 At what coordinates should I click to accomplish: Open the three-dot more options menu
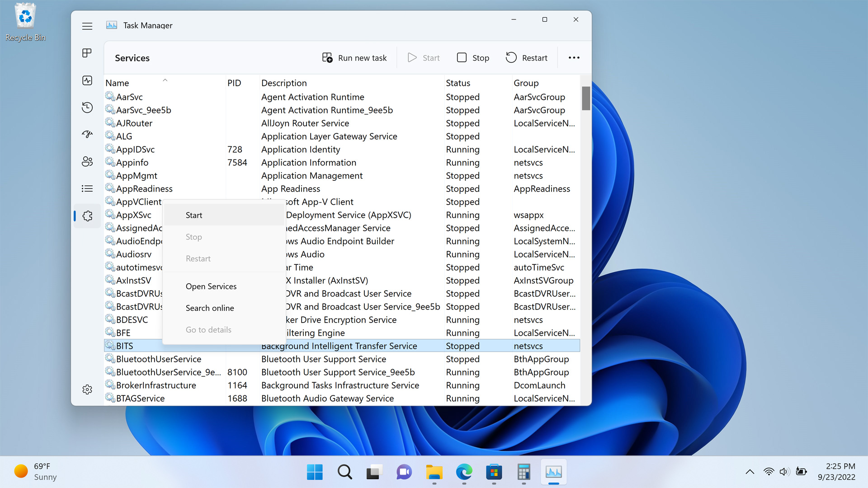pyautogui.click(x=574, y=58)
